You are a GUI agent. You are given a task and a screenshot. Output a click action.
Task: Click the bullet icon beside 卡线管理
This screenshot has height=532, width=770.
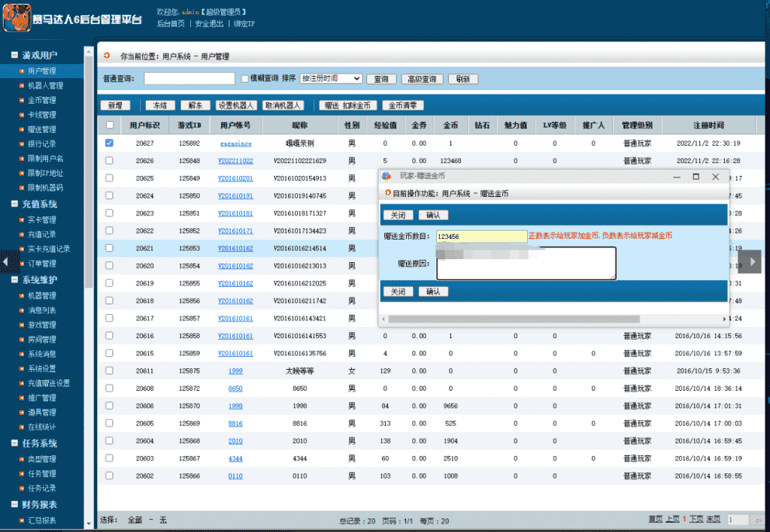(x=21, y=115)
